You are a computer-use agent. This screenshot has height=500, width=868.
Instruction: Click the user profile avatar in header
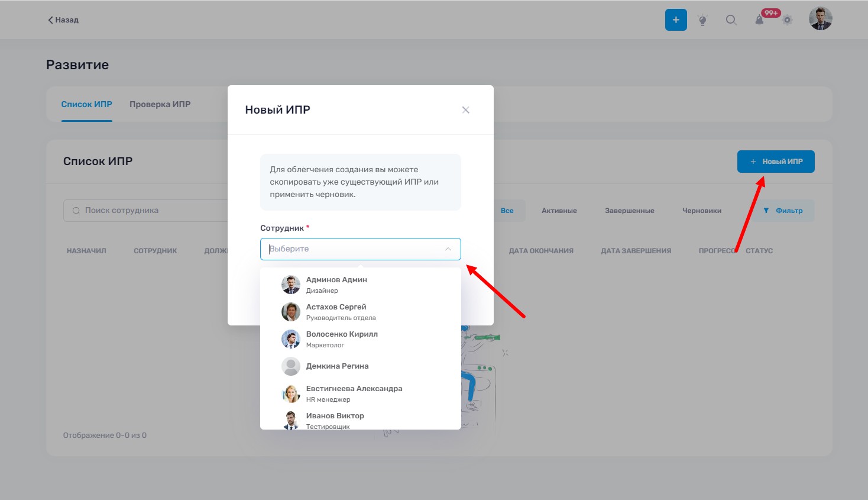[820, 19]
